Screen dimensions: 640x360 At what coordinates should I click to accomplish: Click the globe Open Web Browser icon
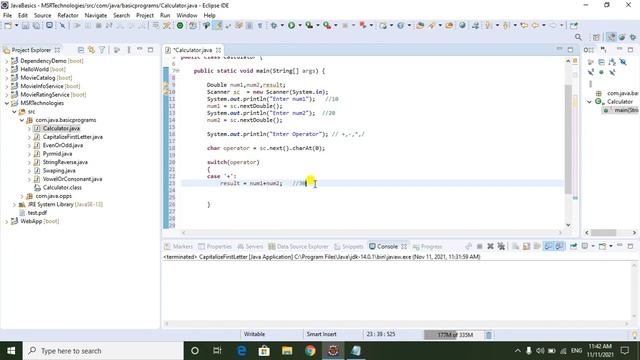tap(462, 25)
